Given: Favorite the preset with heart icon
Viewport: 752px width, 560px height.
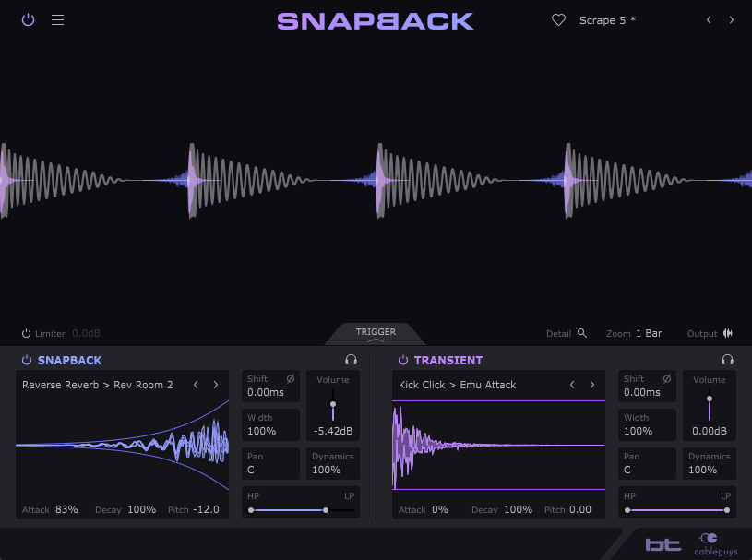Looking at the screenshot, I should tap(558, 19).
